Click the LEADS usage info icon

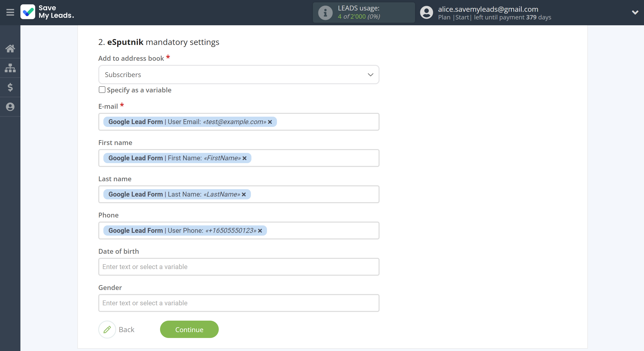[325, 13]
